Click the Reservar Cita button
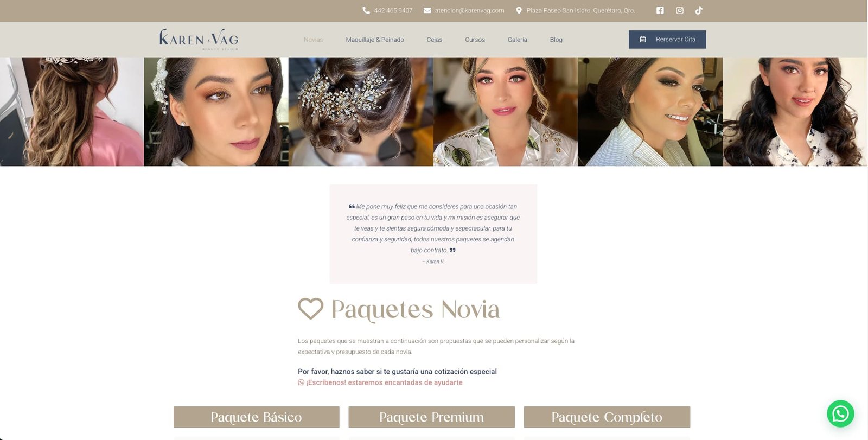868x440 pixels. [667, 40]
